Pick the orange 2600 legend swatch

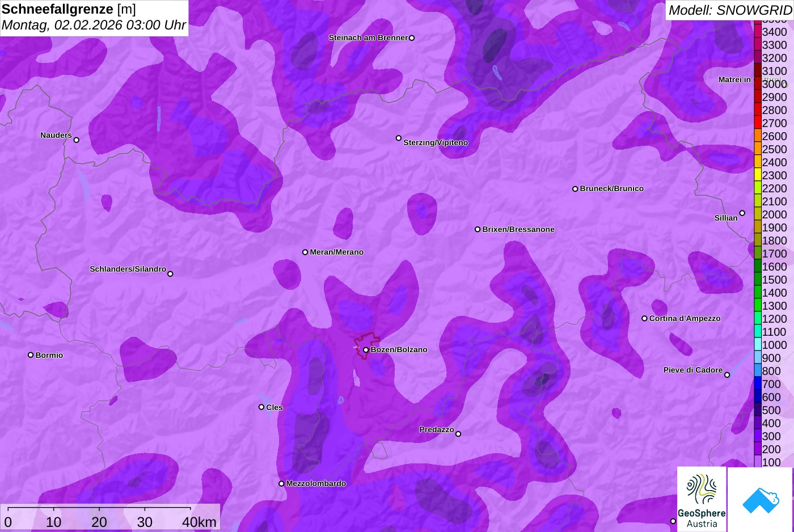click(758, 136)
